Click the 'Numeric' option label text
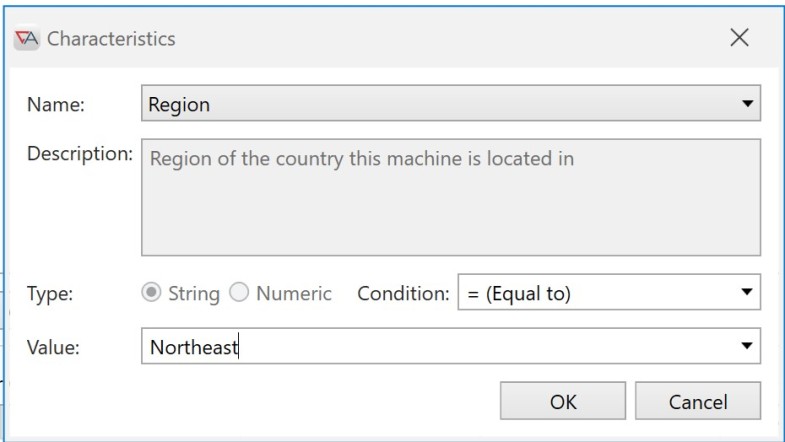This screenshot has height=442, width=785. coord(294,293)
